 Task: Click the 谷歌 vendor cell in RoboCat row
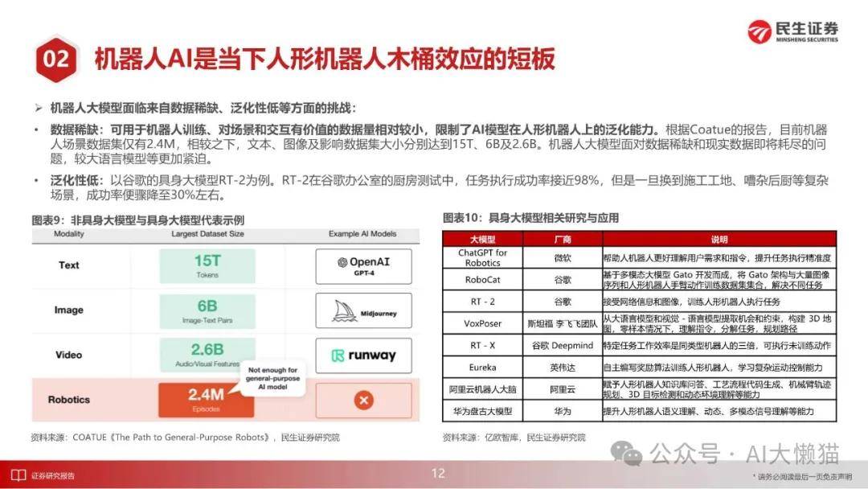[563, 280]
